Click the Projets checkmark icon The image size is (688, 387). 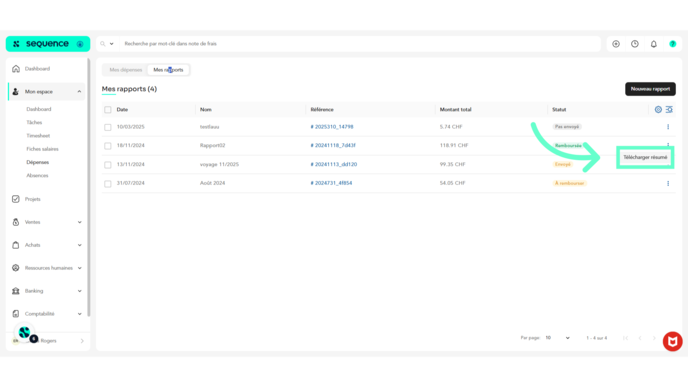pyautogui.click(x=16, y=199)
